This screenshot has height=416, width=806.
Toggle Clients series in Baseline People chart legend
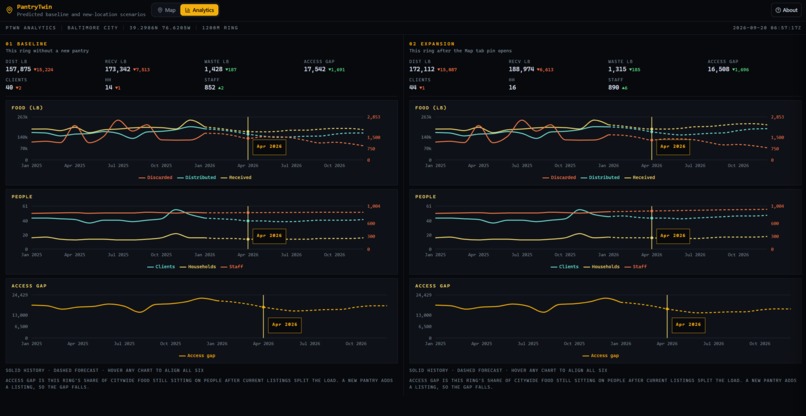click(161, 267)
